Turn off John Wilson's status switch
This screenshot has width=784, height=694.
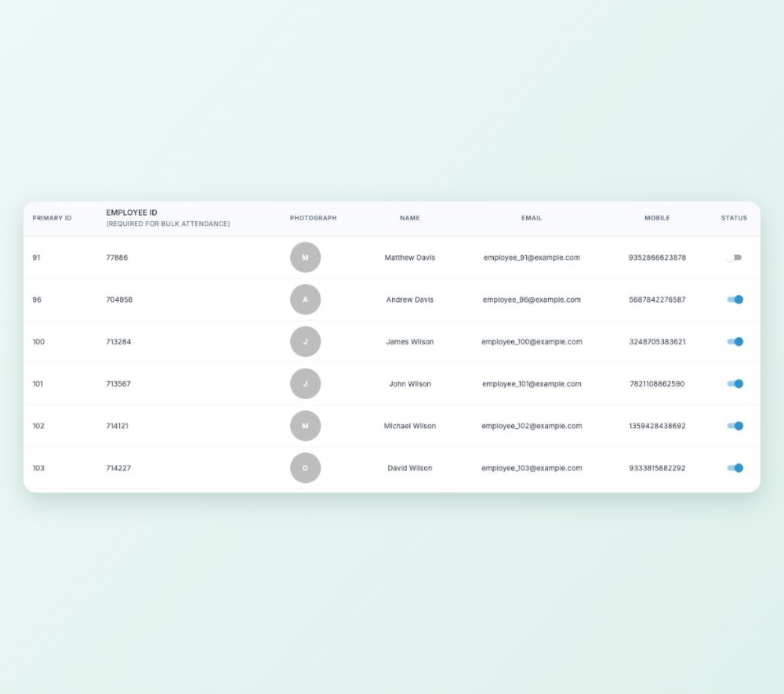tap(735, 383)
